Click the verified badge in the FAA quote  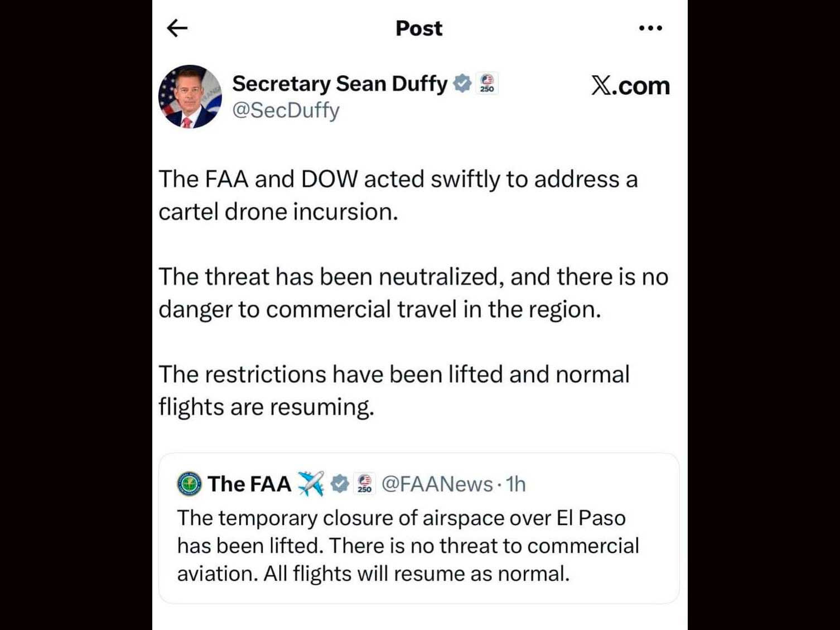[340, 484]
